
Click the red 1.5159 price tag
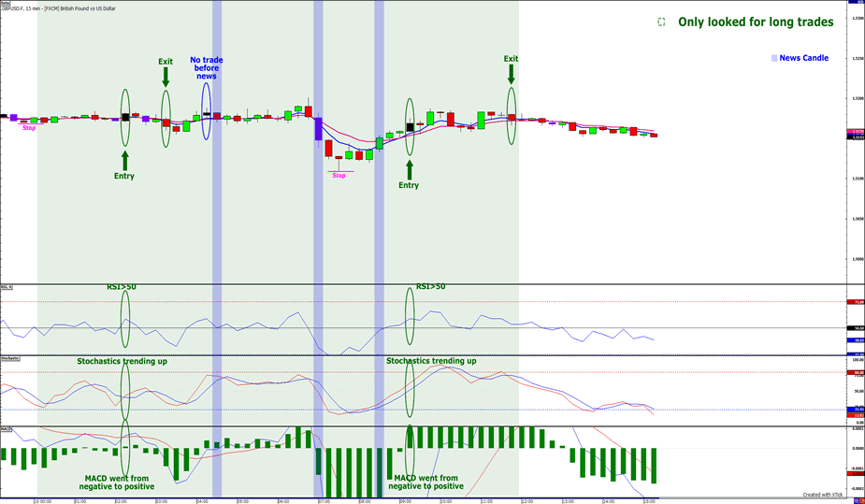coord(858,131)
